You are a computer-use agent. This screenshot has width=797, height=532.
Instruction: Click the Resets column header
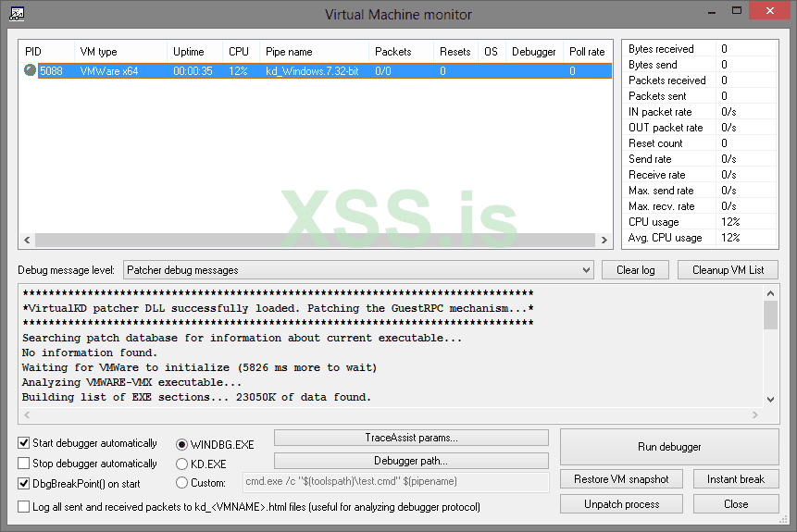[x=456, y=52]
